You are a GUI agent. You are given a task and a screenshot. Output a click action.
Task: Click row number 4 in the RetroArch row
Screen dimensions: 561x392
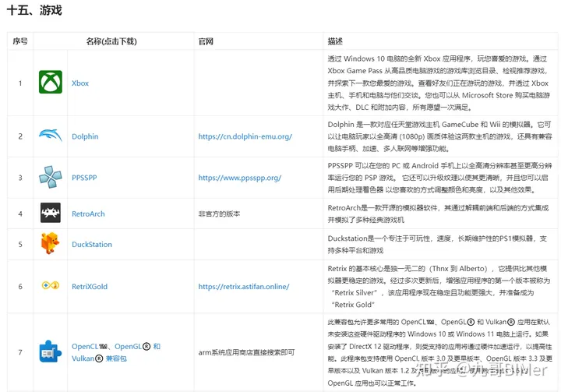(x=20, y=214)
